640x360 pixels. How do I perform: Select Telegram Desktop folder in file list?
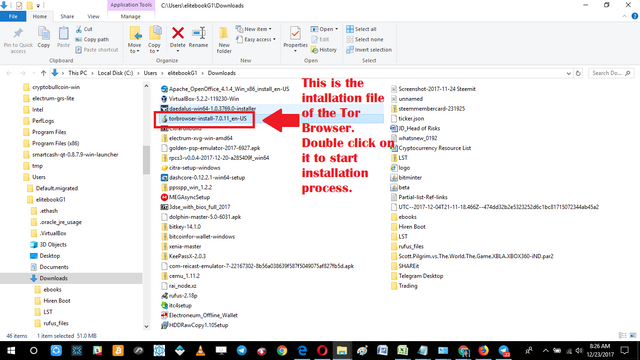point(420,276)
